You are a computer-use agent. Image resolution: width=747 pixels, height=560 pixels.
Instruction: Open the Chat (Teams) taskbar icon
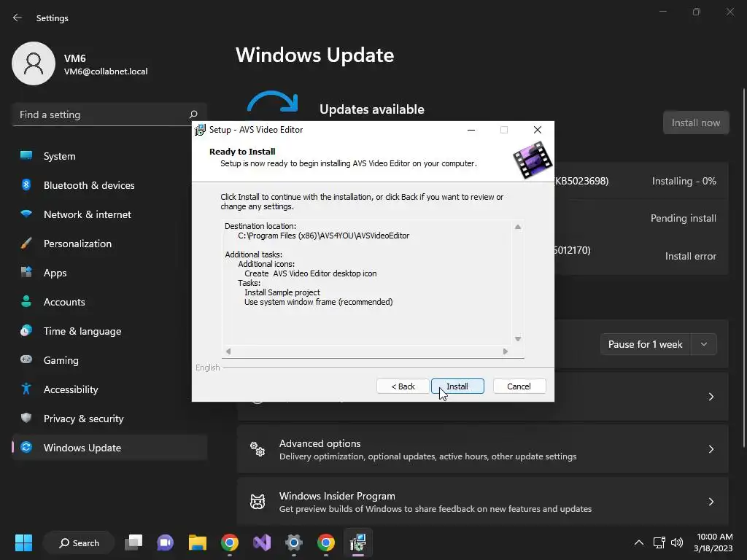tap(166, 542)
